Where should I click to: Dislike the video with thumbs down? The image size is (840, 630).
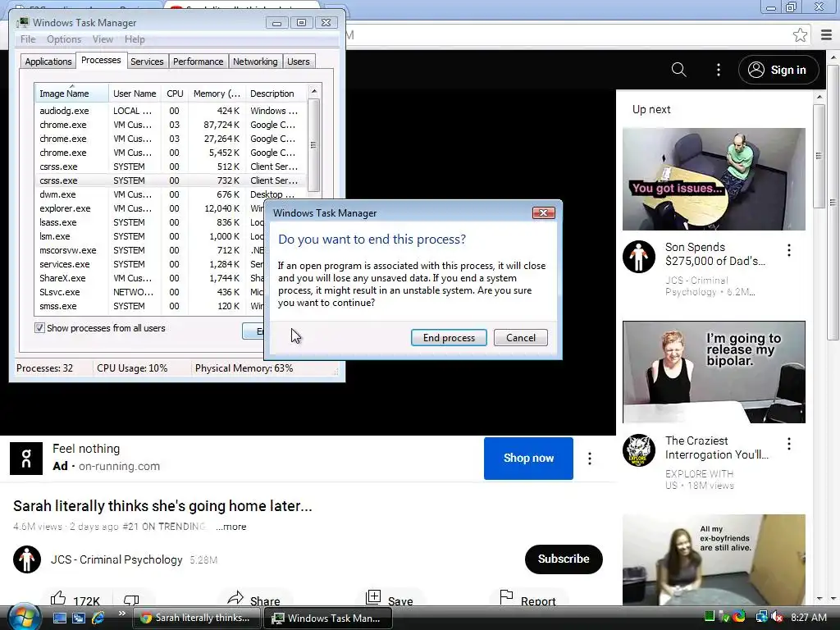131,600
